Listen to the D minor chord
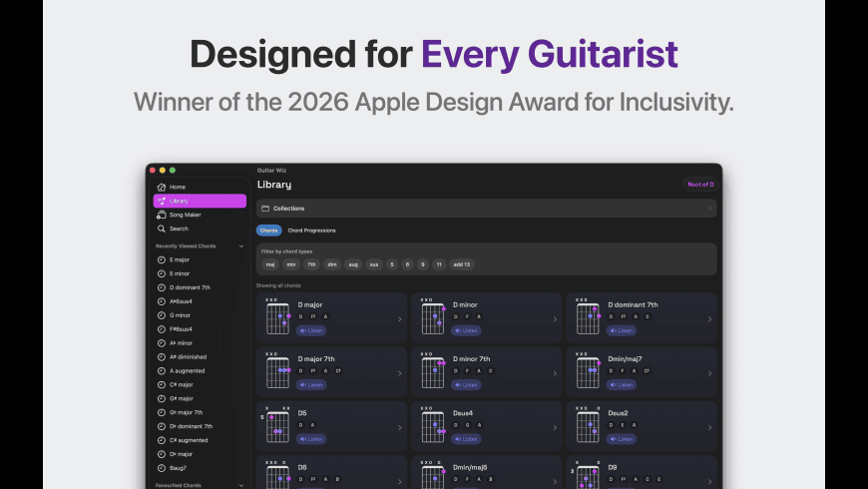This screenshot has height=489, width=868. tap(466, 330)
